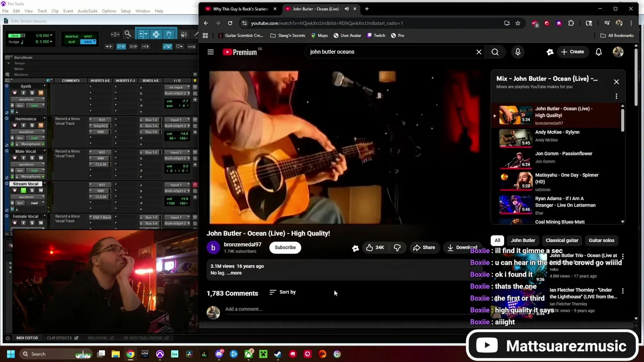The image size is (644, 362).
Task: Open YouTube notifications bell
Action: [x=599, y=52]
